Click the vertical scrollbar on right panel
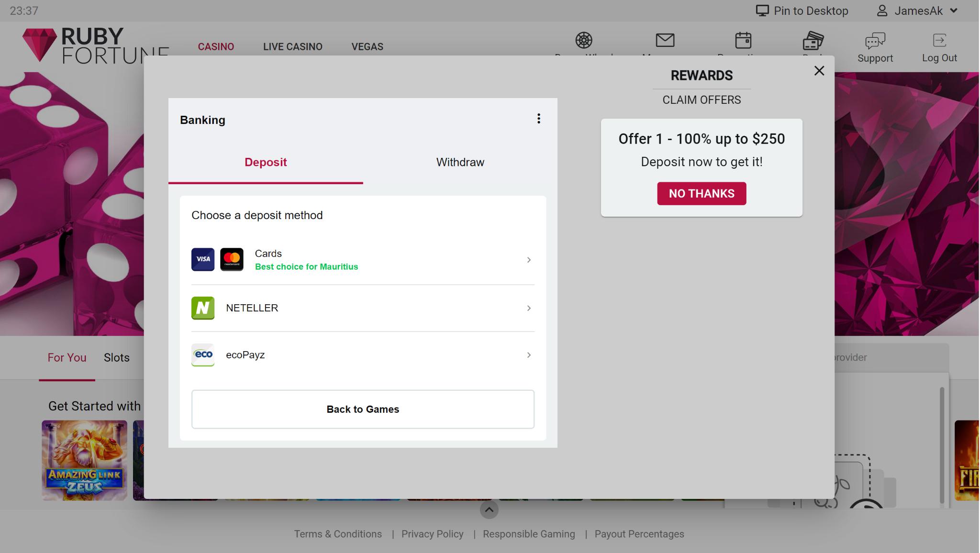The height and width of the screenshot is (553, 980). point(942,445)
